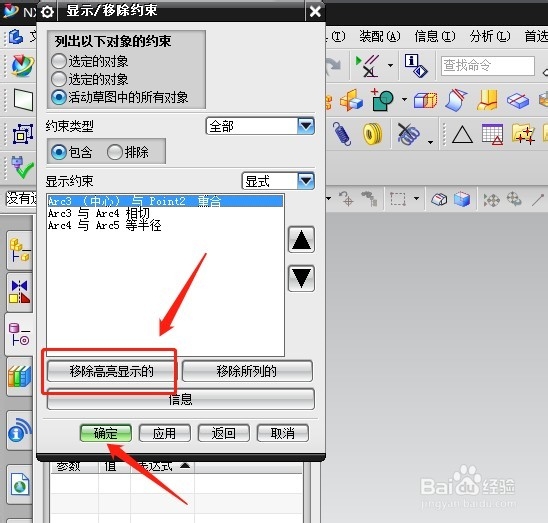Select the 包含 radio button
The image size is (548, 523).
(58, 152)
